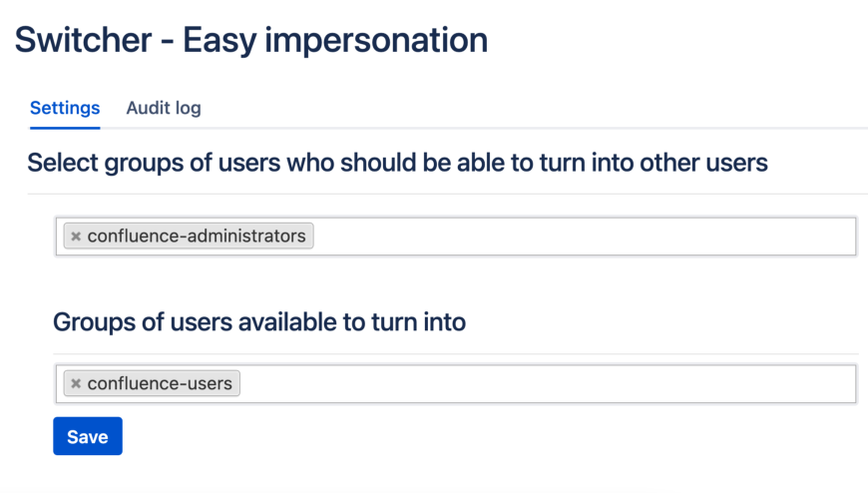Select the confluence-administrators tag label text
The height and width of the screenshot is (493, 868).
pyautogui.click(x=197, y=237)
